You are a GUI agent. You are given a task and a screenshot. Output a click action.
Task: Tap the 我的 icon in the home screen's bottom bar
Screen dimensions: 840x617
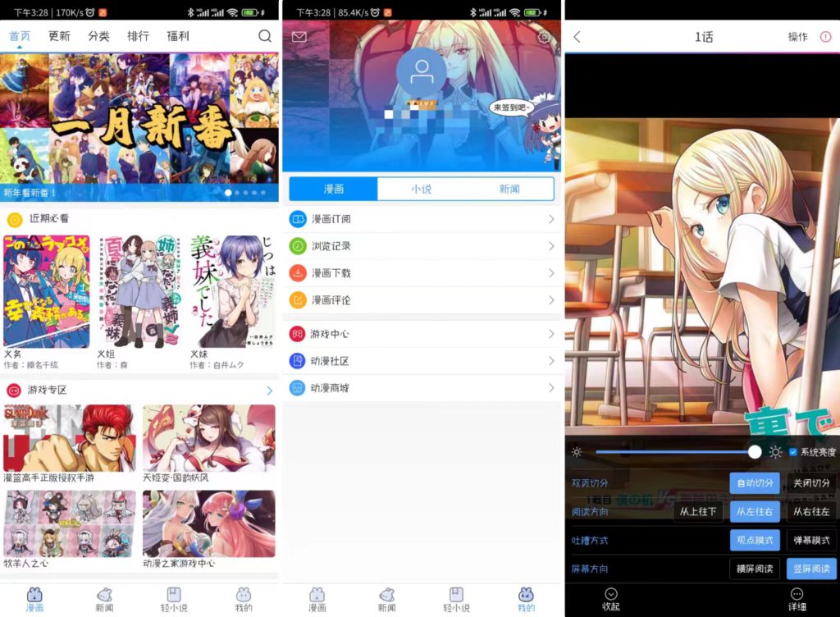pos(244,595)
